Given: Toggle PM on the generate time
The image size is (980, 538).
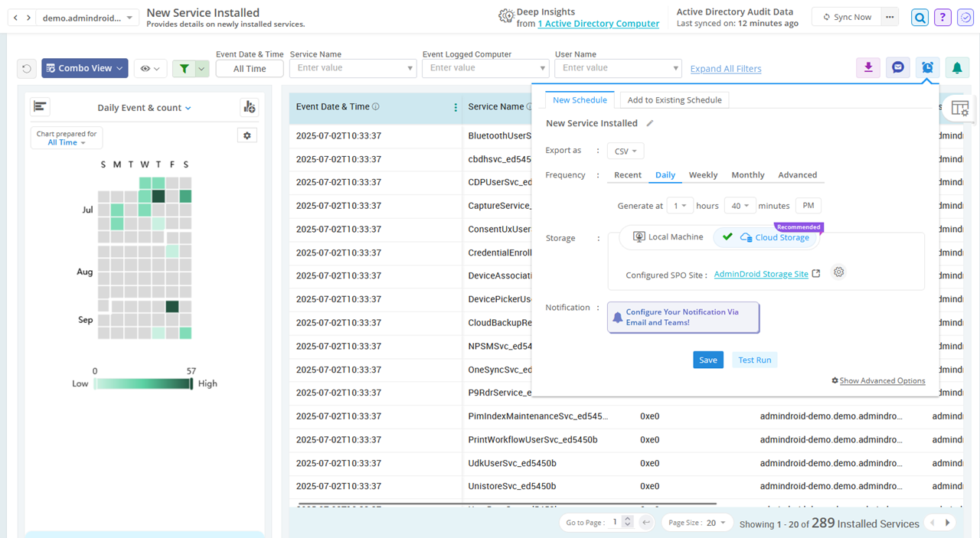Looking at the screenshot, I should click(808, 205).
